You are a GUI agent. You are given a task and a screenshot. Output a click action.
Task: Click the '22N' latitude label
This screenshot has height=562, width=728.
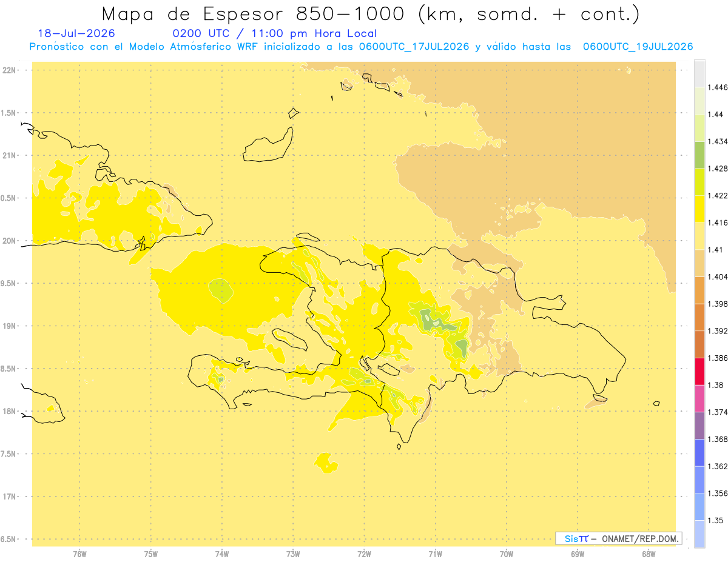8,70
